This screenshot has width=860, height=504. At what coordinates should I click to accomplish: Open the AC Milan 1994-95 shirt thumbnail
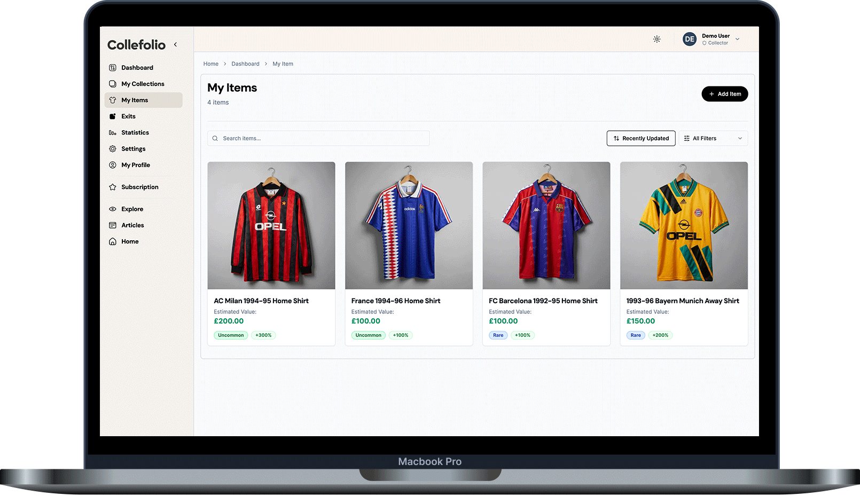pos(271,226)
